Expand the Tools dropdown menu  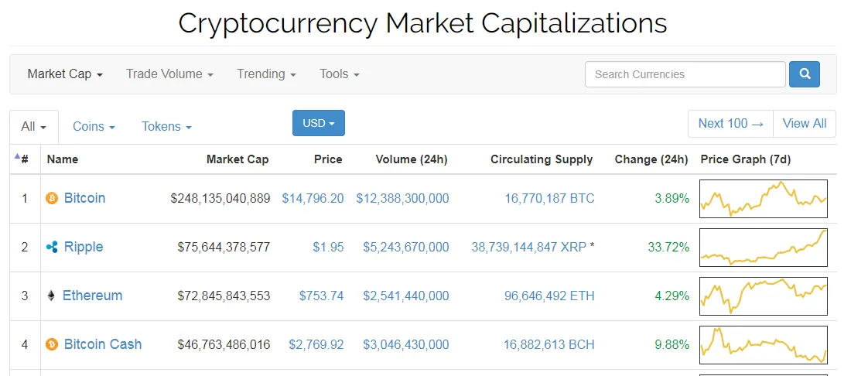click(340, 74)
